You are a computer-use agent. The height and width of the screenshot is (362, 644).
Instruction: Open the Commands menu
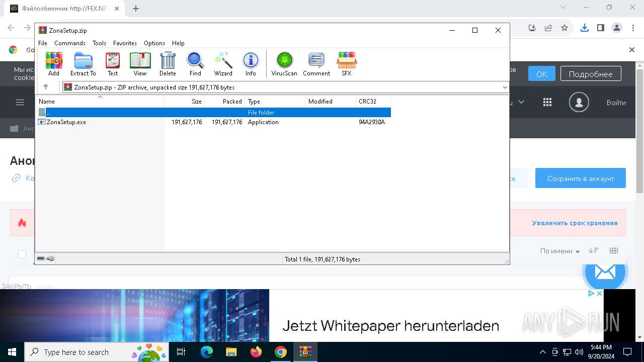pos(70,43)
